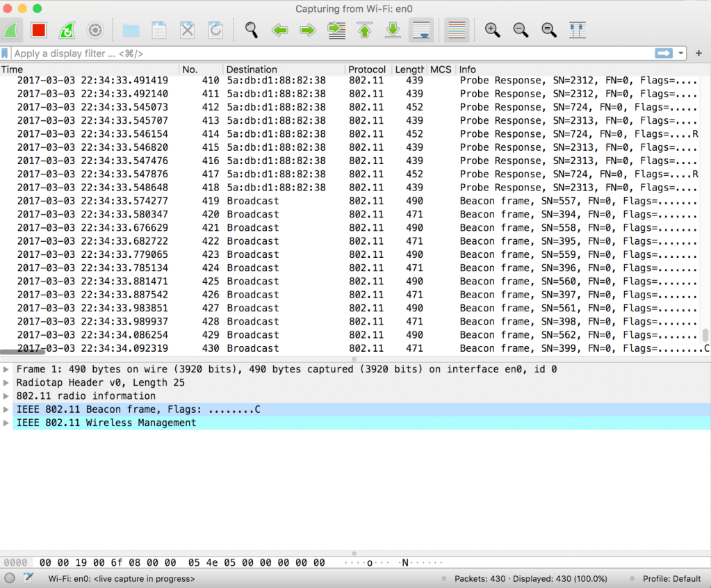Expand the Radiotap Header tree row
Screen dimensions: 711x588
click(7, 383)
